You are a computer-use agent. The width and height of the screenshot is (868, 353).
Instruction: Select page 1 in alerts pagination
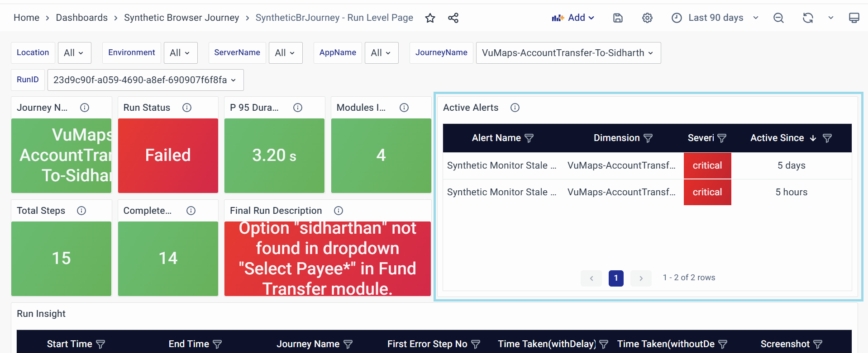coord(616,278)
